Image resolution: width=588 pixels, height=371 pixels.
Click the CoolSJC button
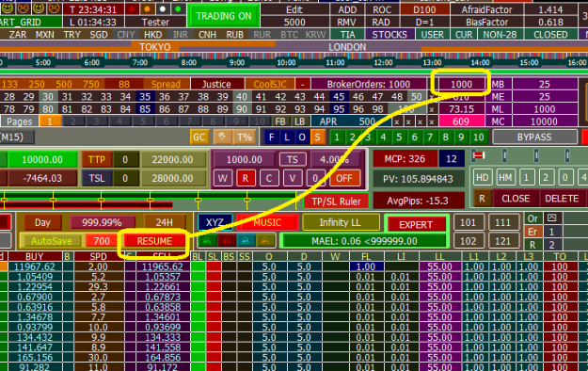point(270,84)
